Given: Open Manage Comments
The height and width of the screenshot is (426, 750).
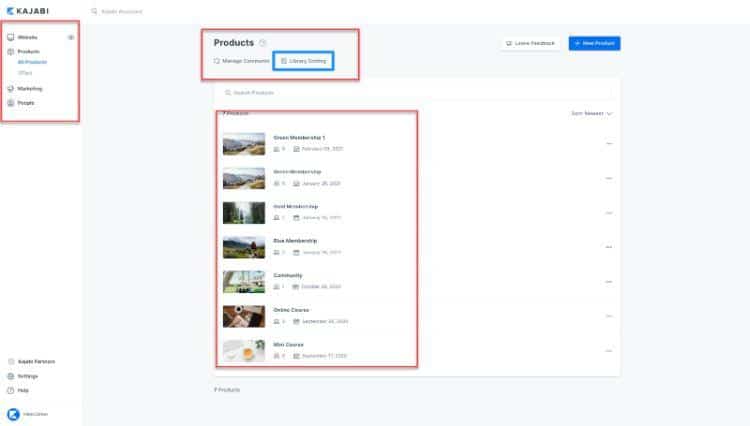Looking at the screenshot, I should (242, 61).
